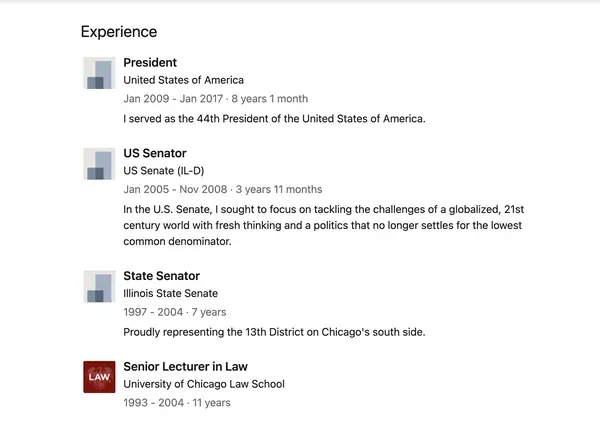This screenshot has width=600, height=427.
Task: Click the Illinois State Senate organization name
Action: (170, 293)
